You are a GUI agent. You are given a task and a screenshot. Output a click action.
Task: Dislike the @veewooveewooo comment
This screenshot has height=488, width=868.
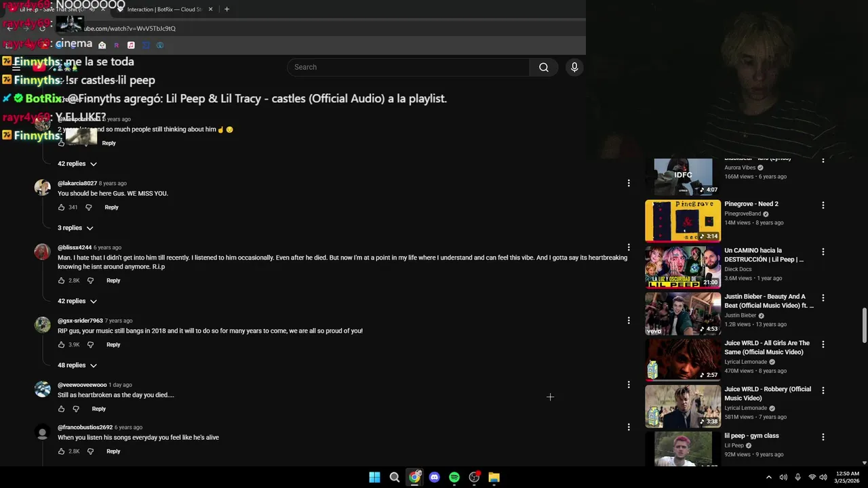click(76, 409)
